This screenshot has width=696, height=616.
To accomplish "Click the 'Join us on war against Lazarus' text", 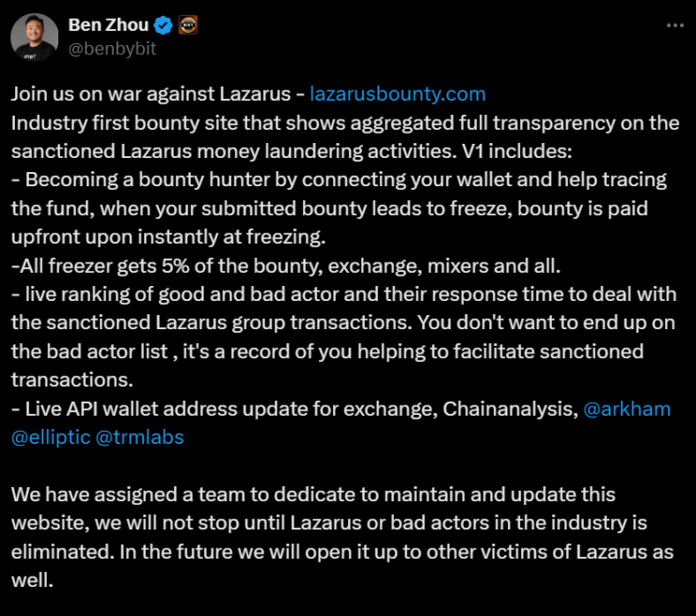I will tap(150, 94).
